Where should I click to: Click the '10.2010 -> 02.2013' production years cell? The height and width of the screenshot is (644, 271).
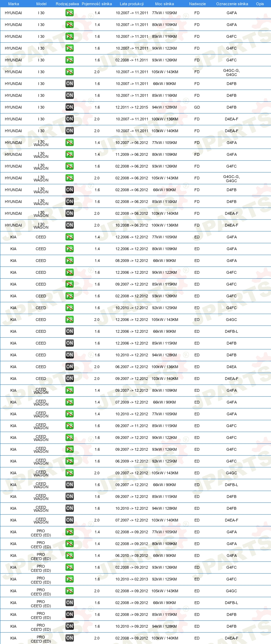[x=132, y=579]
